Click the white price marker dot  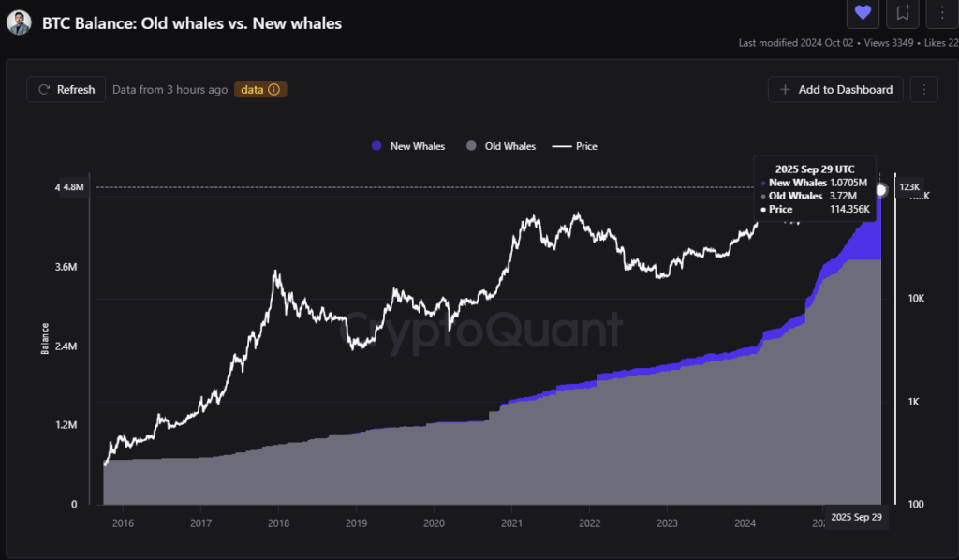881,190
